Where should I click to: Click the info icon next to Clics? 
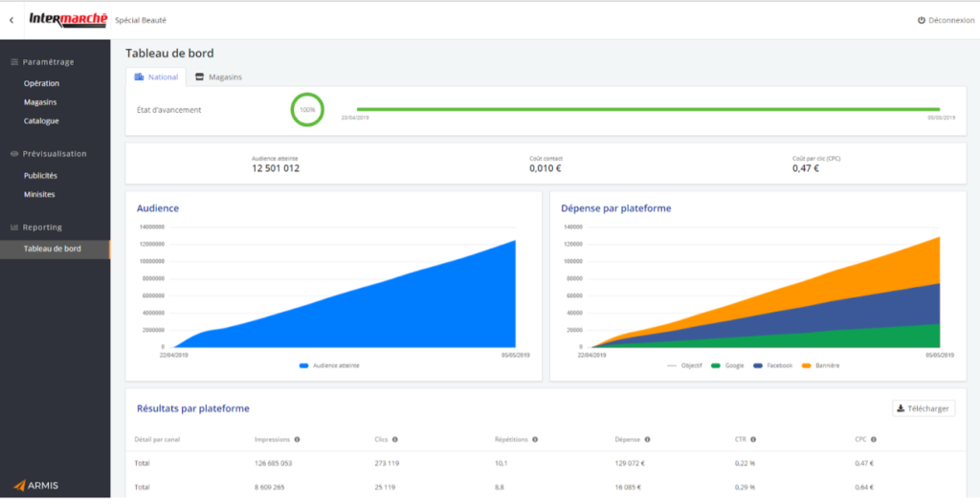coord(395,440)
